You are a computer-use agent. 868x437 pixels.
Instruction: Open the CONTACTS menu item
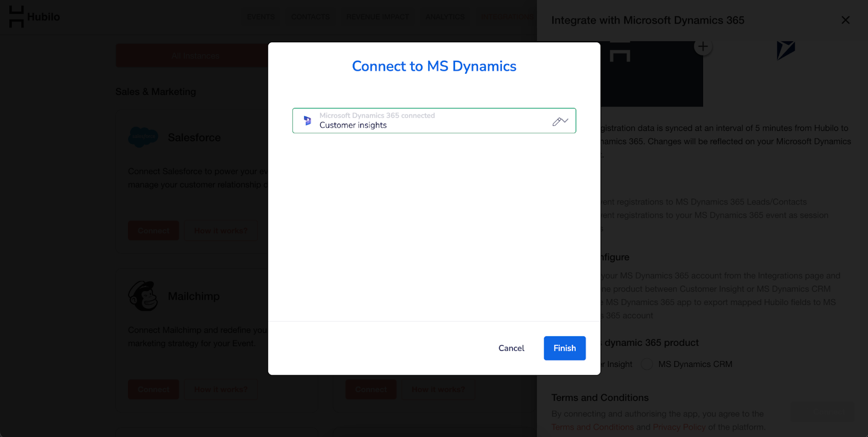coord(310,17)
